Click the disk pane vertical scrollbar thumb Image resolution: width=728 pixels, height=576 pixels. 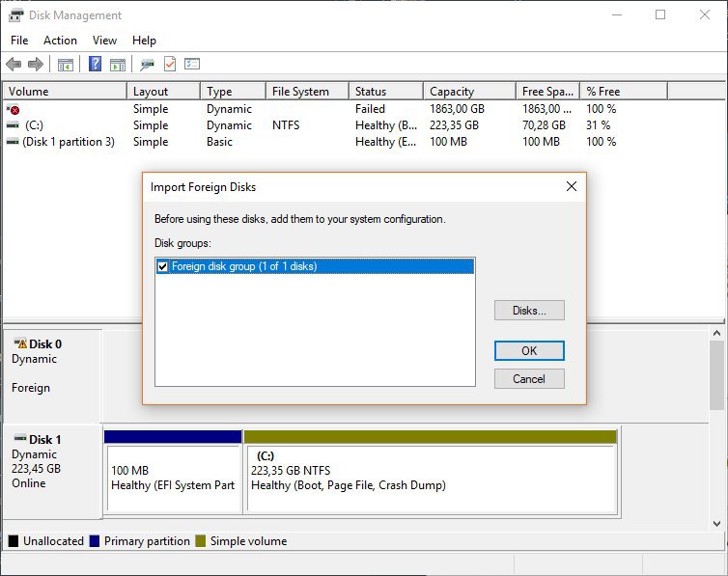[716, 375]
